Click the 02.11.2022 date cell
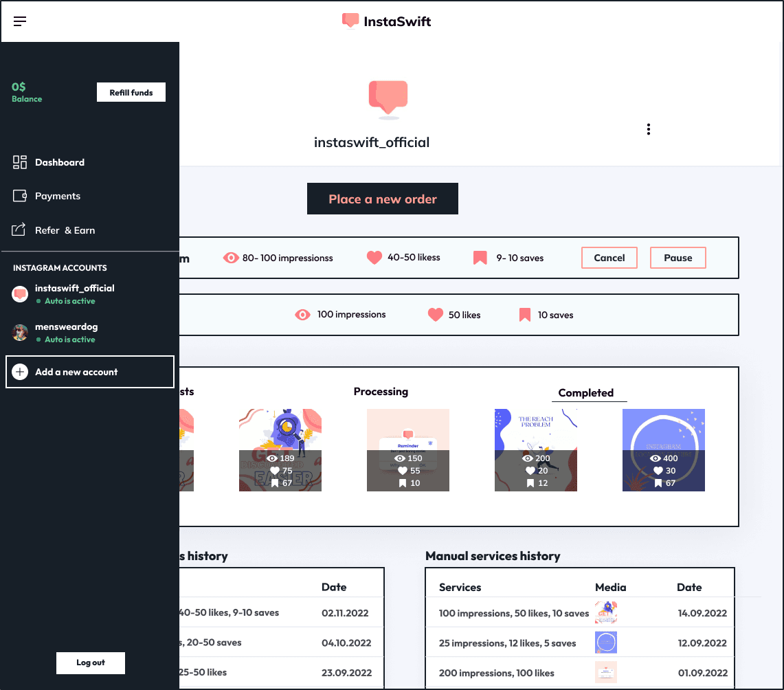The image size is (784, 690). tap(345, 613)
